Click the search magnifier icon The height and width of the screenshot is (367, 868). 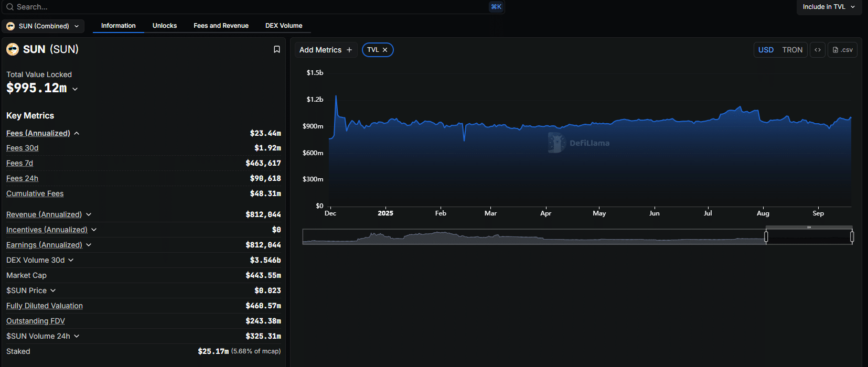(9, 7)
